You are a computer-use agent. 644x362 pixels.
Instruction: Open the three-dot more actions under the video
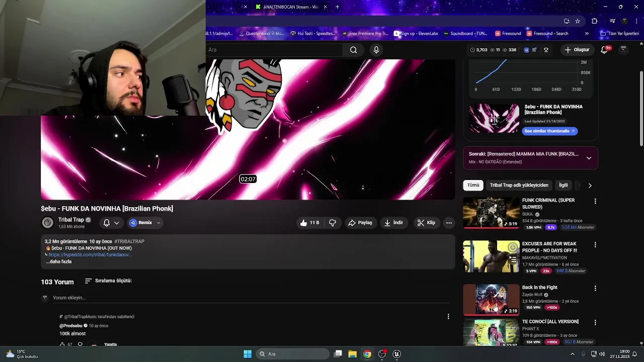[x=449, y=223]
